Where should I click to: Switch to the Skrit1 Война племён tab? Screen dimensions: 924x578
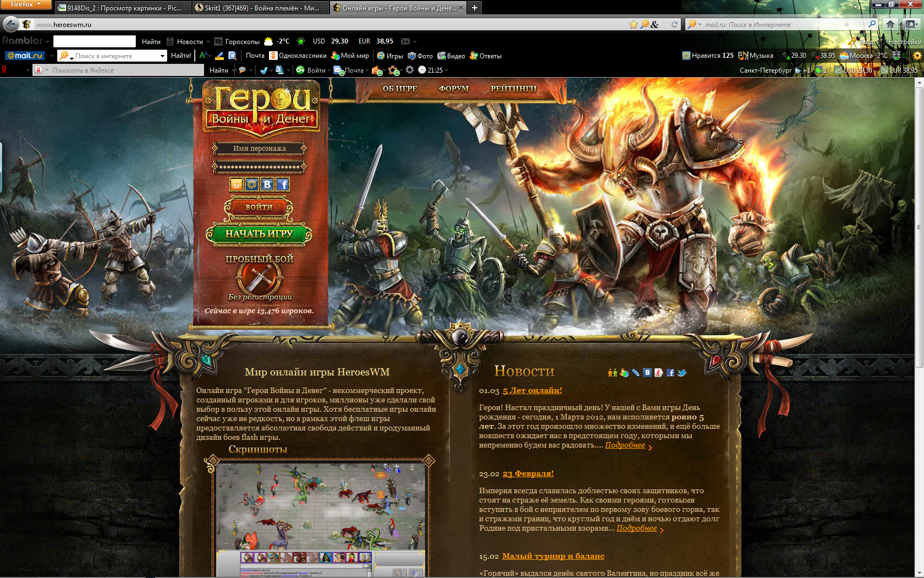tap(261, 8)
